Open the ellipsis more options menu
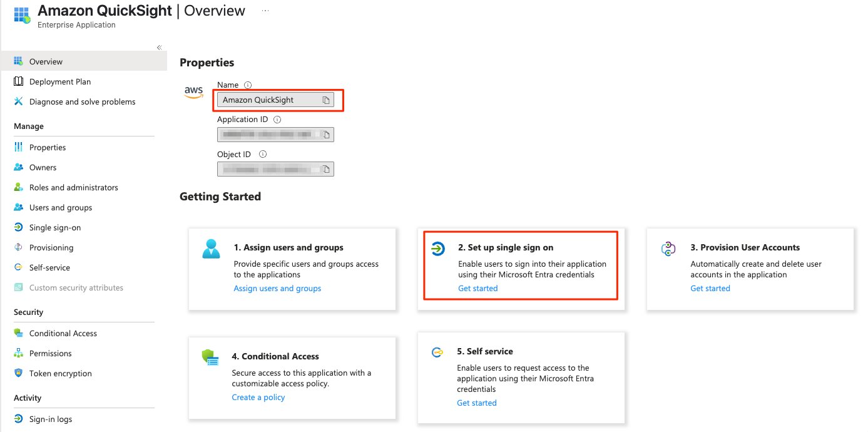The image size is (868, 432). click(266, 11)
